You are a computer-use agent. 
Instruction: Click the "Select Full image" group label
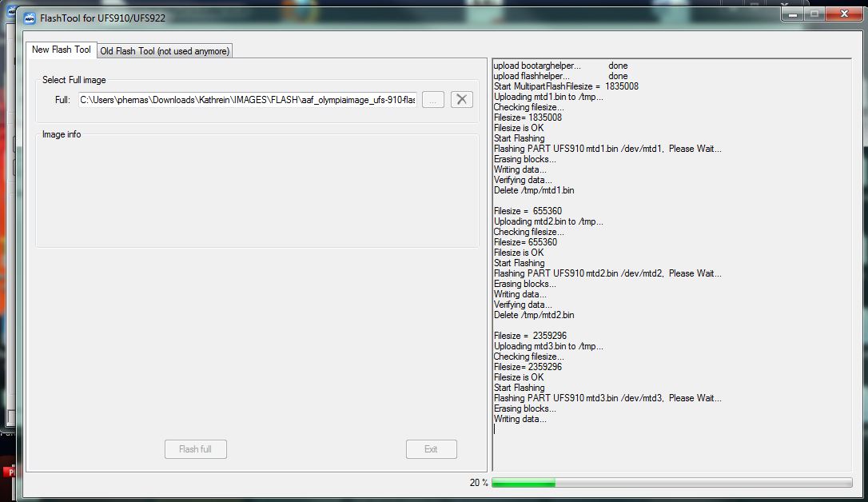(74, 80)
